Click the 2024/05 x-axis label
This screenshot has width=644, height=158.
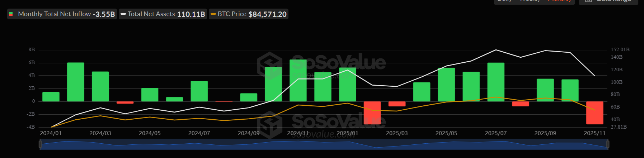click(x=150, y=133)
